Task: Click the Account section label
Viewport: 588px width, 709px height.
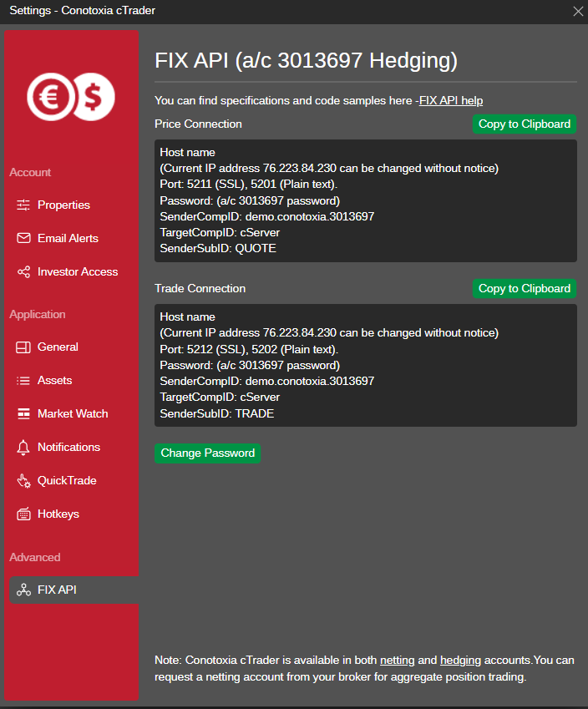Action: (x=30, y=172)
